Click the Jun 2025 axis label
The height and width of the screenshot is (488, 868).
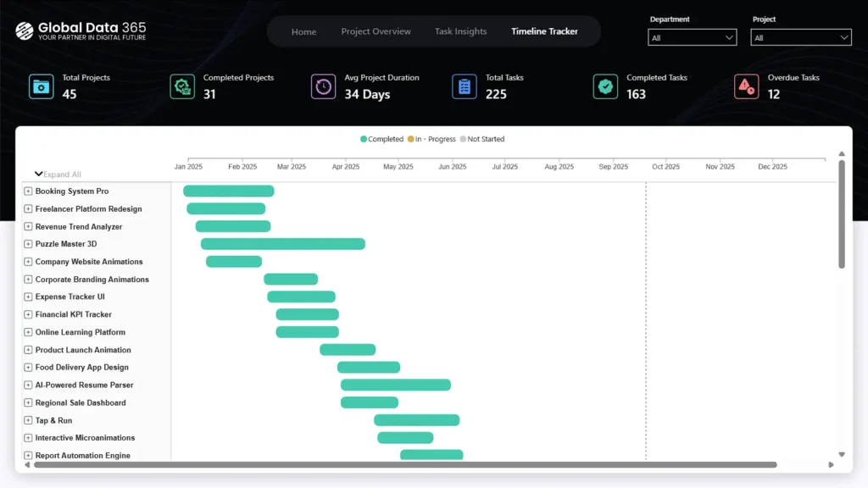453,167
